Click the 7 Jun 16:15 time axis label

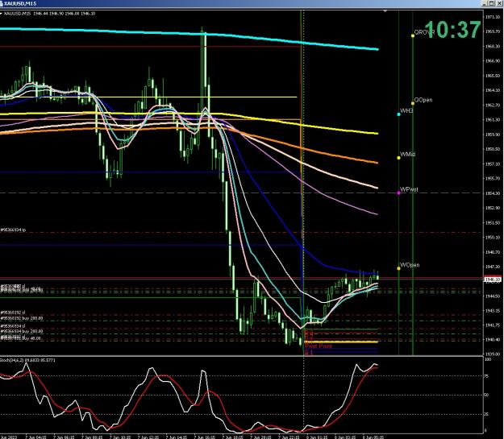coord(205,437)
